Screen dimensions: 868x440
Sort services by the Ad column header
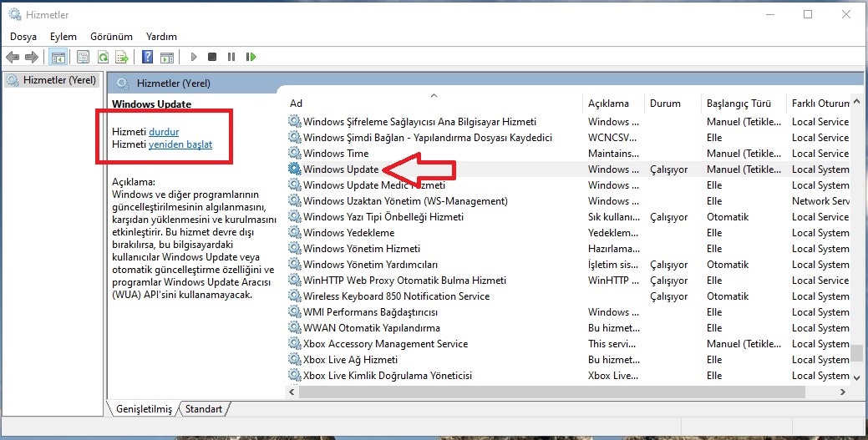pyautogui.click(x=434, y=104)
